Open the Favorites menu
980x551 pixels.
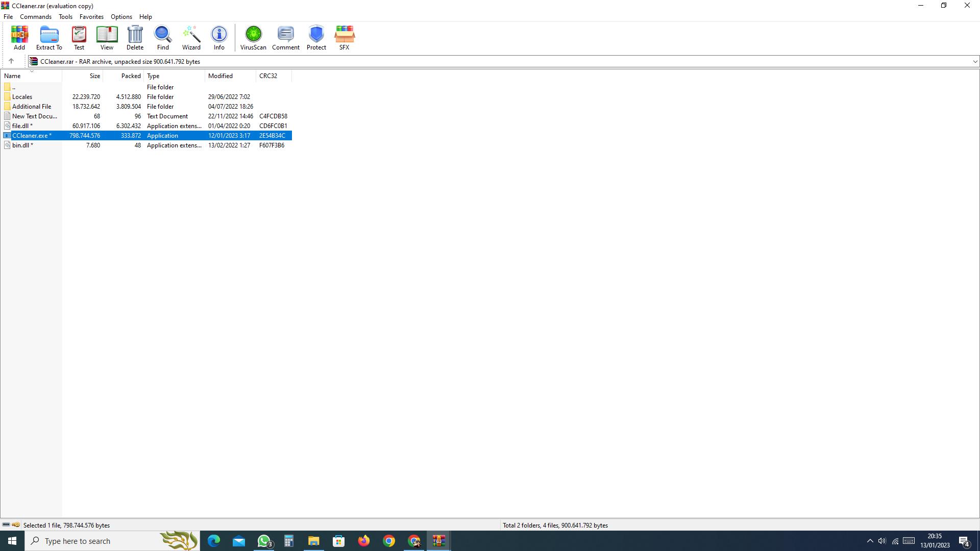[x=91, y=17]
